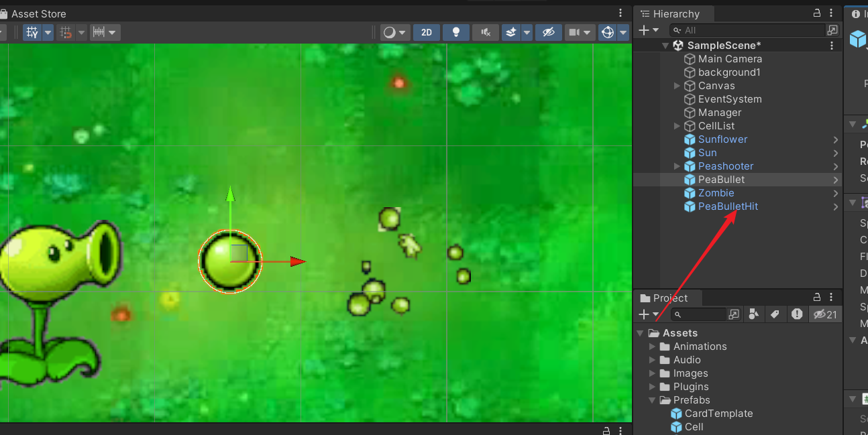Select EventSystem in Hierarchy
This screenshot has width=868, height=435.
[x=730, y=99]
